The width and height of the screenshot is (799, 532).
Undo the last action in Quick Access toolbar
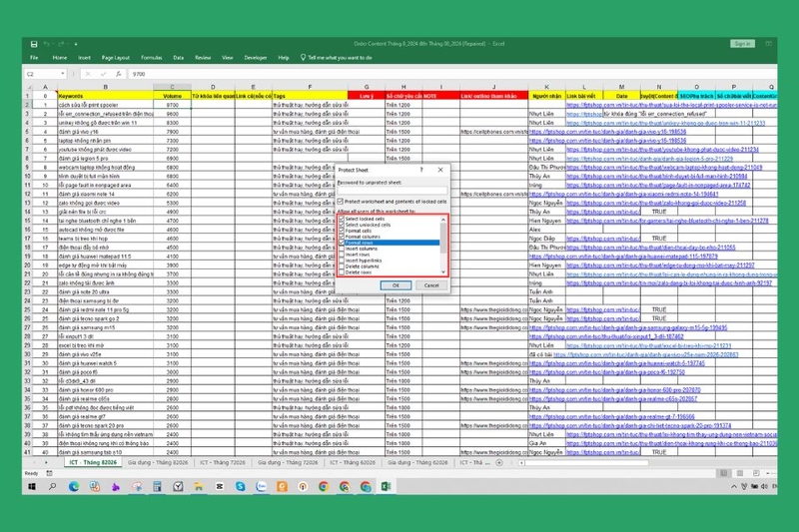point(46,44)
